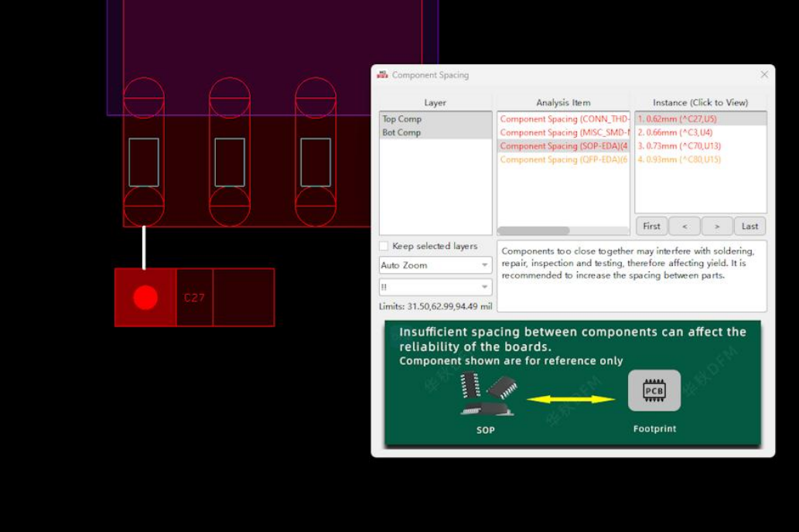Viewport: 799px width, 532px height.
Task: Select the Top Comp layer
Action: click(402, 119)
